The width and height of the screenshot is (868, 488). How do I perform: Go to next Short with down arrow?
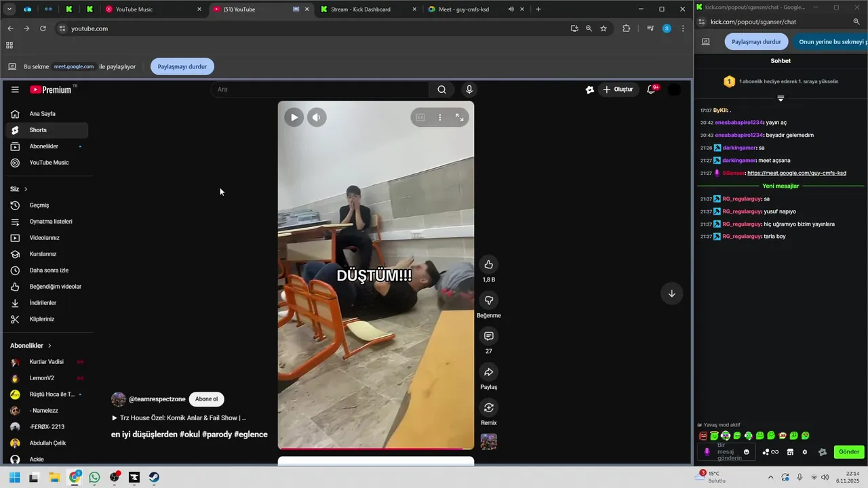(672, 293)
